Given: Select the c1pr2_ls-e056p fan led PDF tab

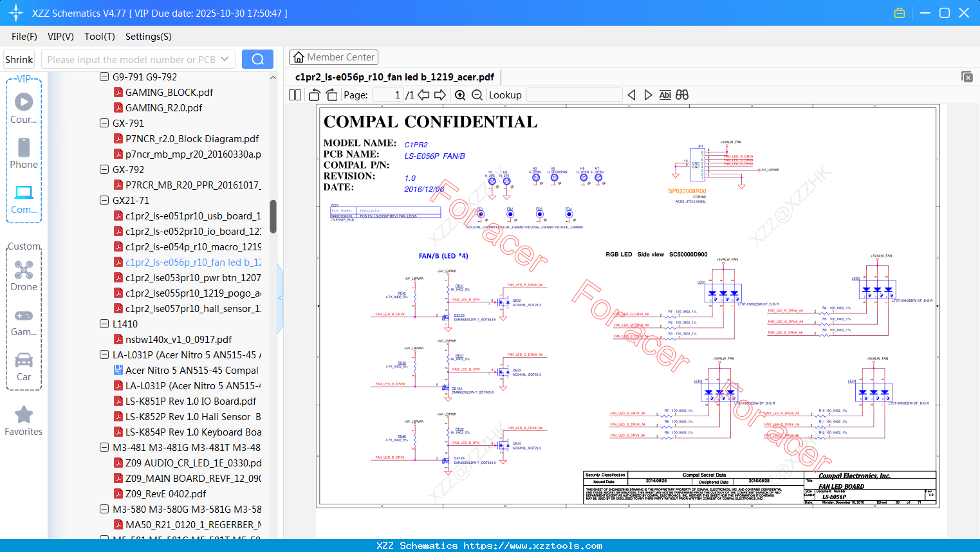Looking at the screenshot, I should [394, 77].
